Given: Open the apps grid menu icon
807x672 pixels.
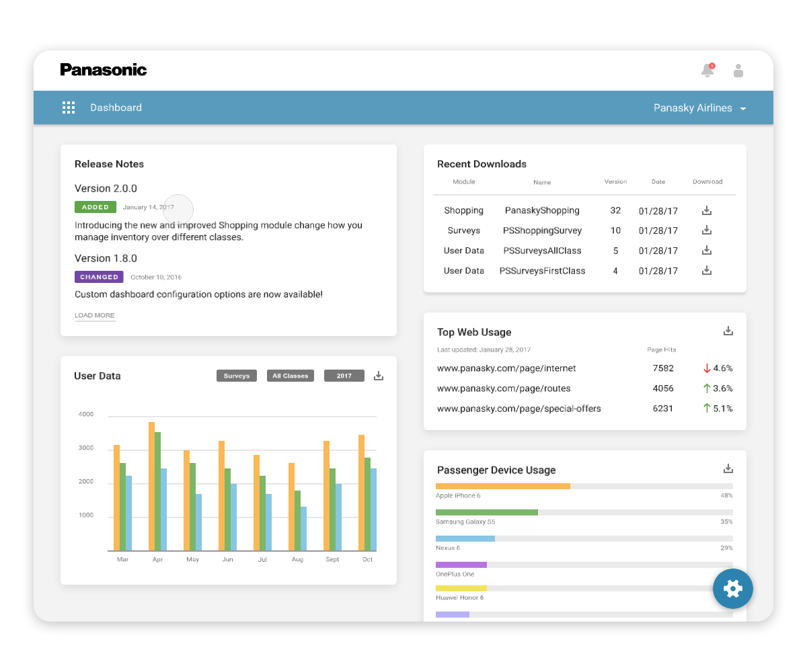Looking at the screenshot, I should [68, 108].
